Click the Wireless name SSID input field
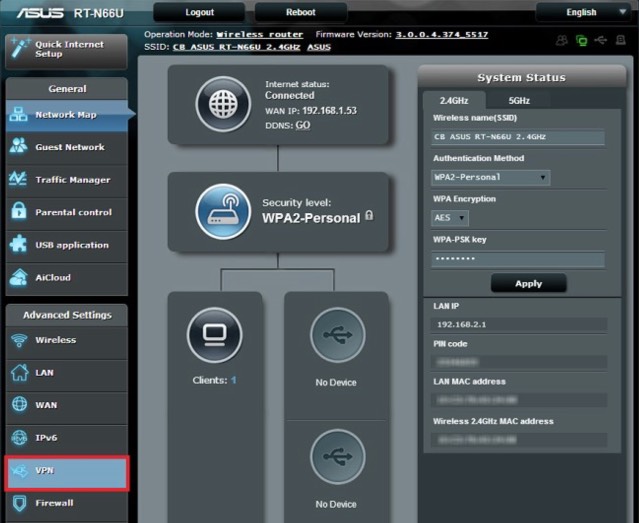 point(518,137)
